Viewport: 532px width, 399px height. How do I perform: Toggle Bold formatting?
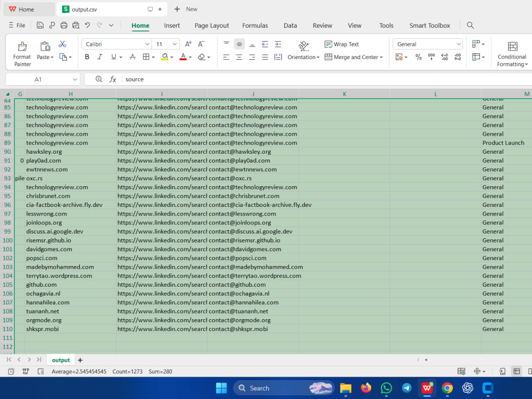click(x=87, y=57)
